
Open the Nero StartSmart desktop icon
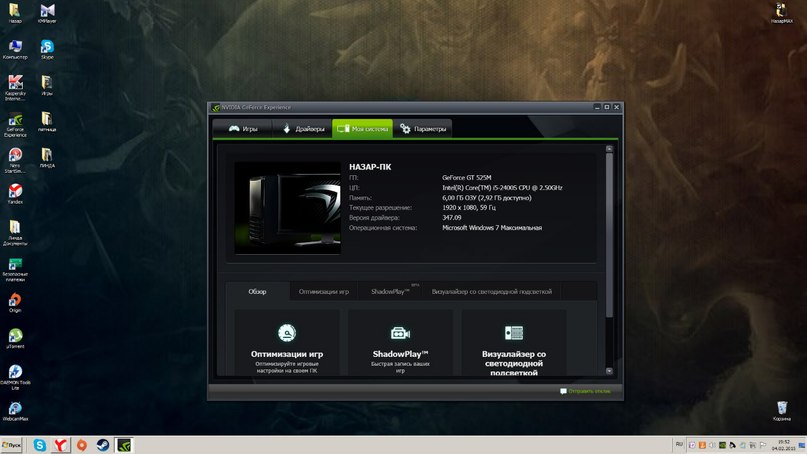click(x=15, y=161)
